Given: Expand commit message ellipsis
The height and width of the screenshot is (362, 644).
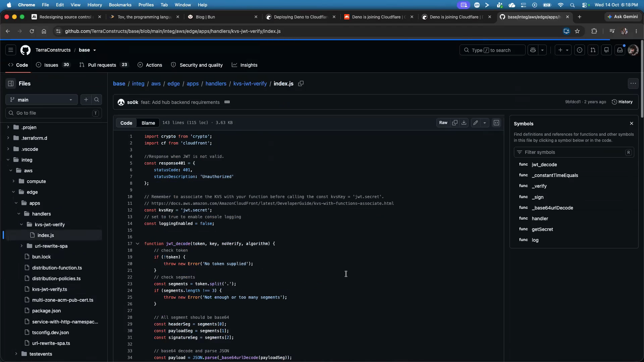Looking at the screenshot, I should point(227,102).
